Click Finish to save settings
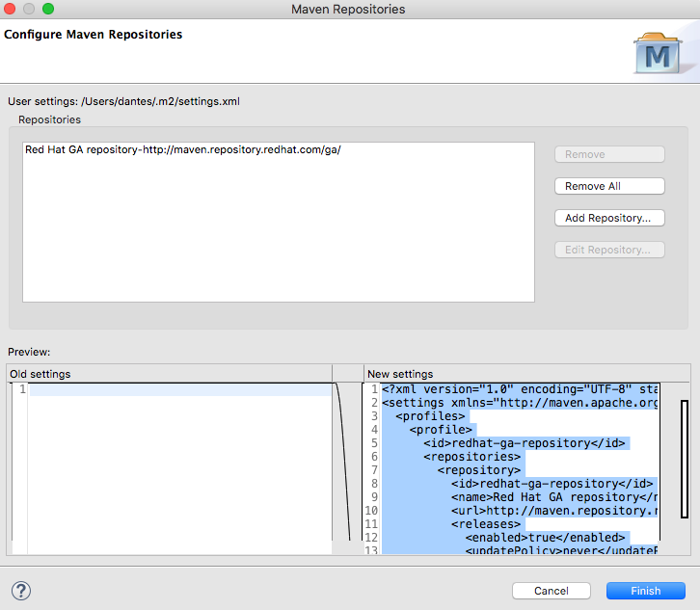The image size is (700, 610). click(646, 591)
